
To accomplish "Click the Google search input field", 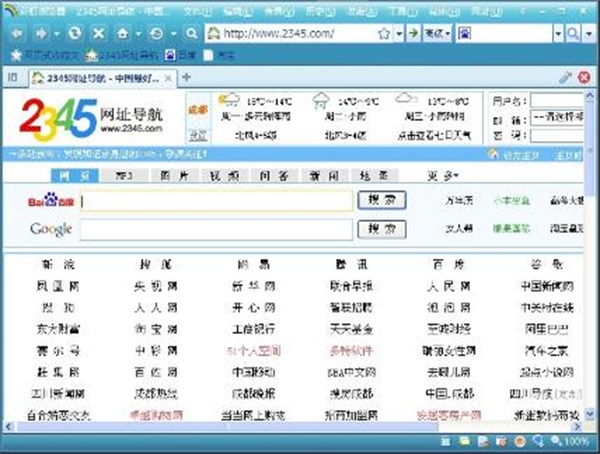I will (x=216, y=230).
